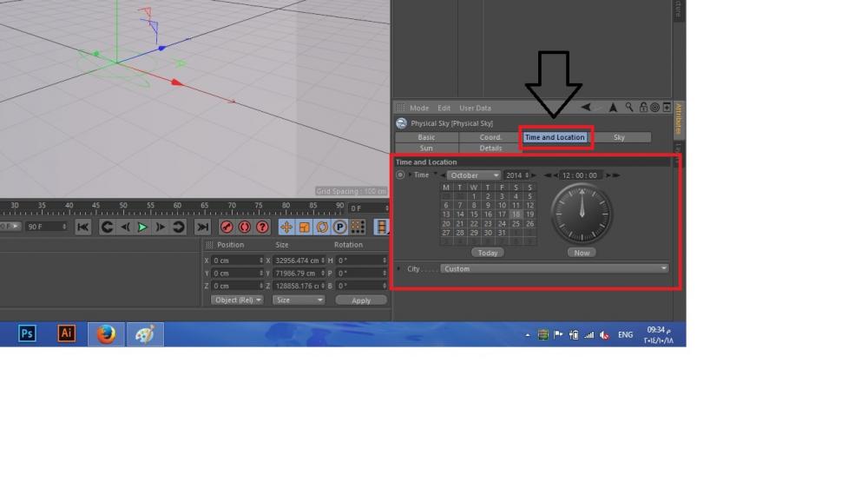
Task: Jump to start of animation timeline
Action: click(x=83, y=228)
